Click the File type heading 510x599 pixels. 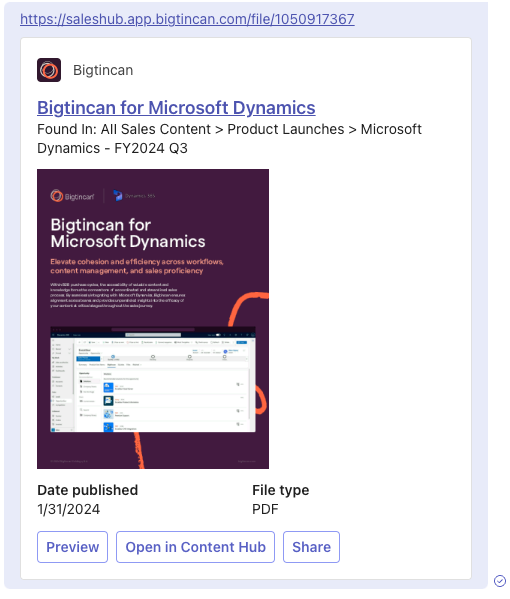click(280, 490)
